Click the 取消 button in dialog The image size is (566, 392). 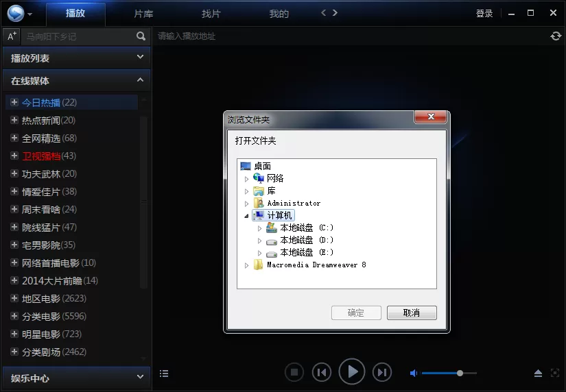pyautogui.click(x=412, y=313)
